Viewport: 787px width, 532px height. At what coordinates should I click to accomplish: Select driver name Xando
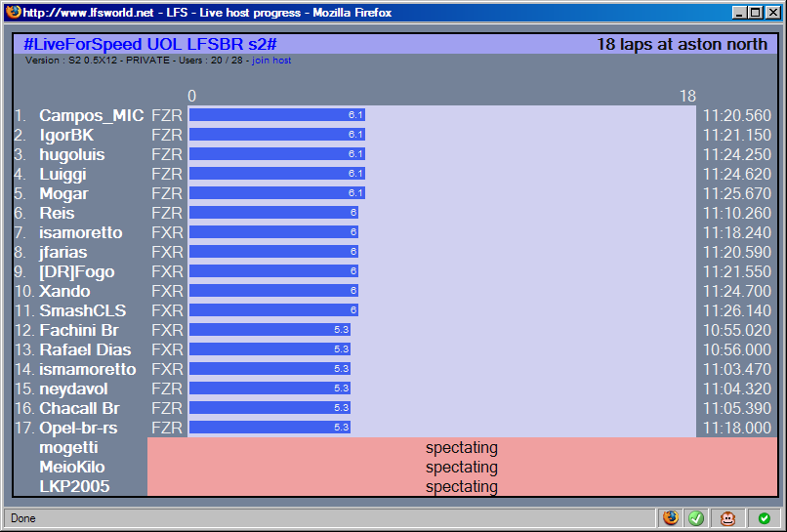(64, 291)
